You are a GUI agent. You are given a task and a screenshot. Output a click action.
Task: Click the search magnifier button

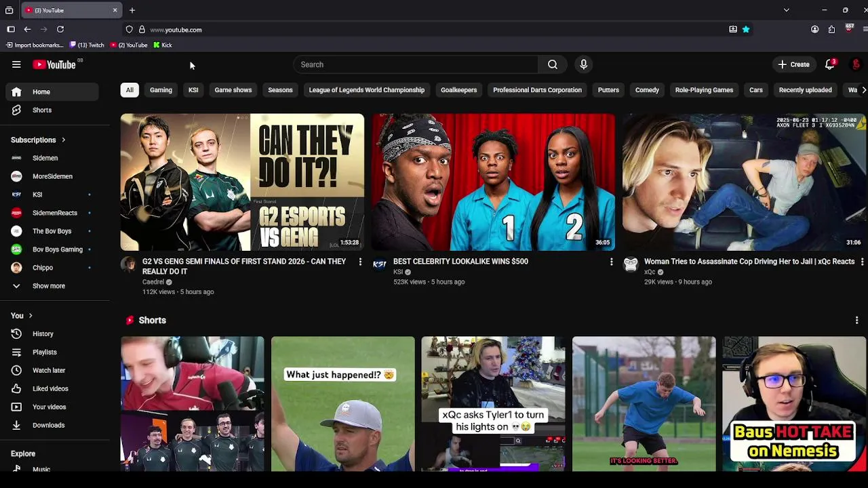tap(553, 64)
